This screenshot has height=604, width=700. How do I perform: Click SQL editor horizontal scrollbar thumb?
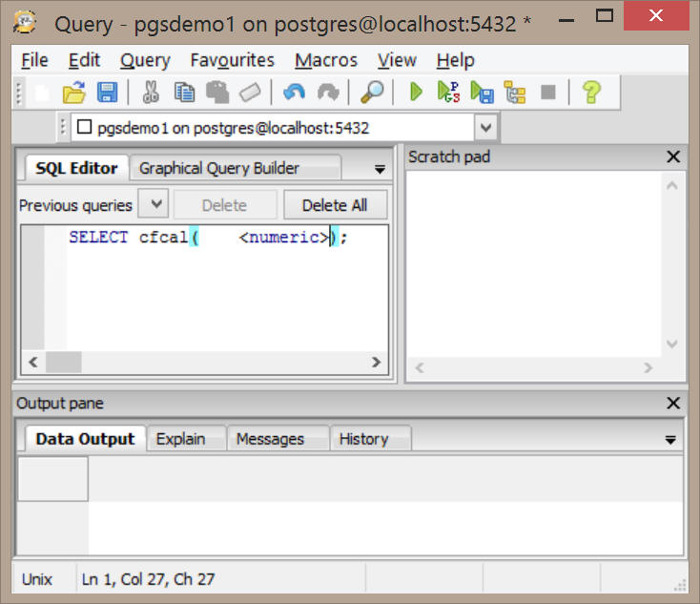point(63,362)
